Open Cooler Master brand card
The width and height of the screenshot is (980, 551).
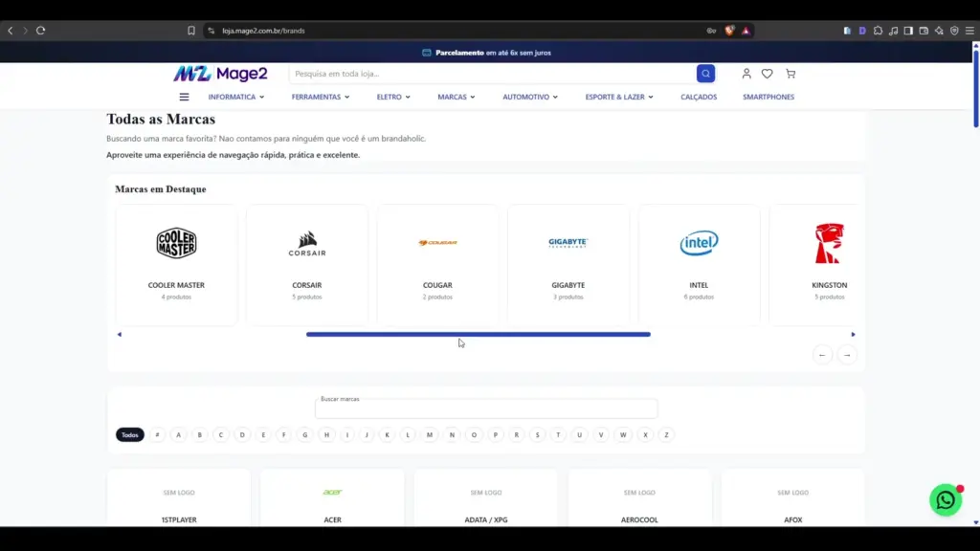point(176,265)
